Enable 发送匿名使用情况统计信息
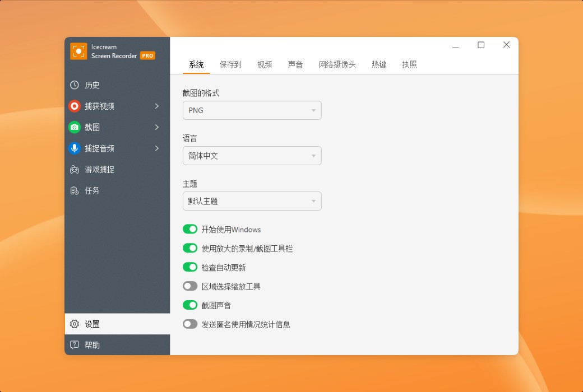Screen dimensions: 583x392 tap(190, 324)
